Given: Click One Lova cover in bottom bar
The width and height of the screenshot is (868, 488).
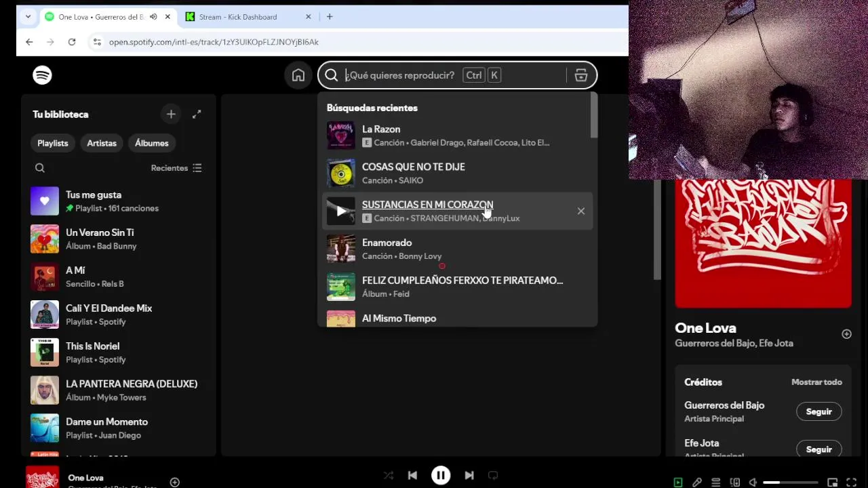Looking at the screenshot, I should 42,477.
